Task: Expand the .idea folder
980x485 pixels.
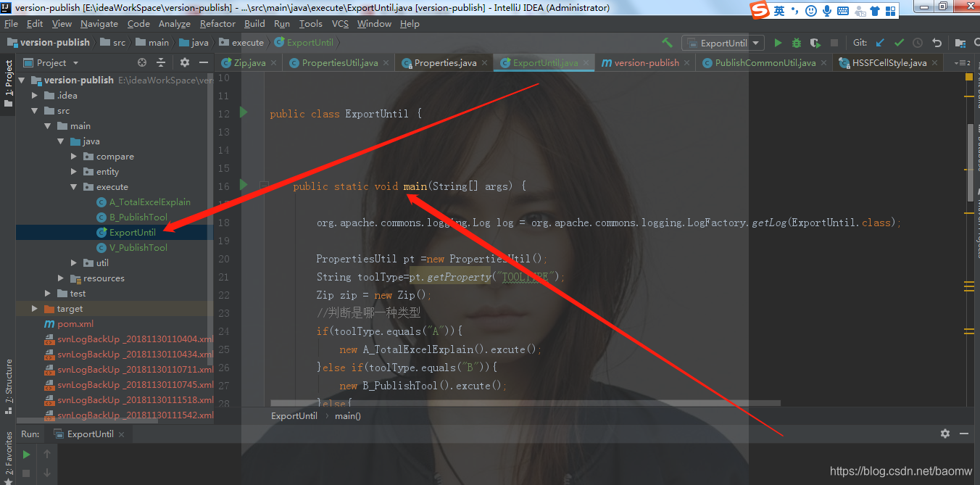Action: (x=35, y=95)
